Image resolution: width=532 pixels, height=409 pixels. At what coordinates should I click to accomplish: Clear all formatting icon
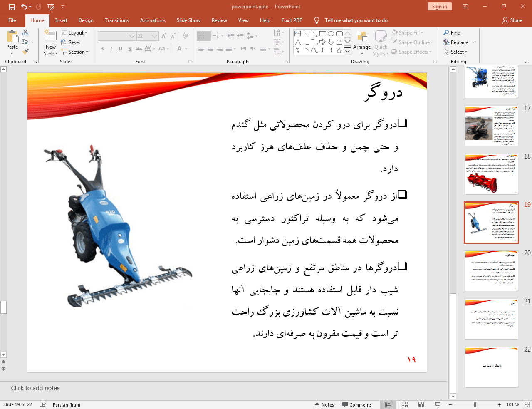click(186, 36)
